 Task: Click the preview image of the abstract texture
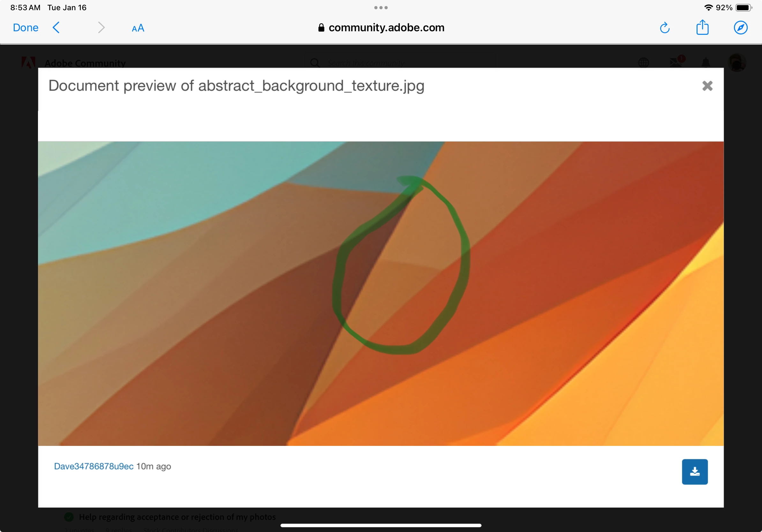coord(381,293)
